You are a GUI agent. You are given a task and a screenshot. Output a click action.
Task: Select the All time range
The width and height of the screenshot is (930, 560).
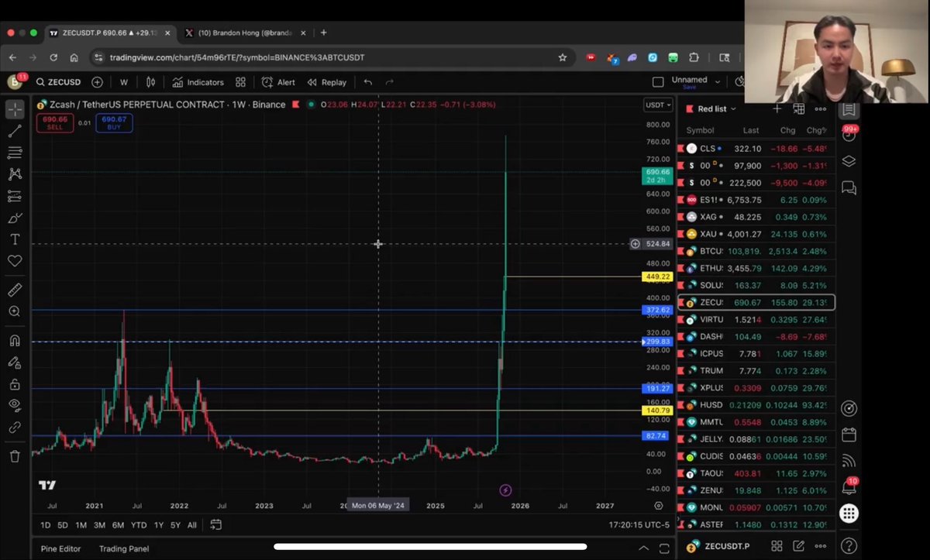point(191,525)
